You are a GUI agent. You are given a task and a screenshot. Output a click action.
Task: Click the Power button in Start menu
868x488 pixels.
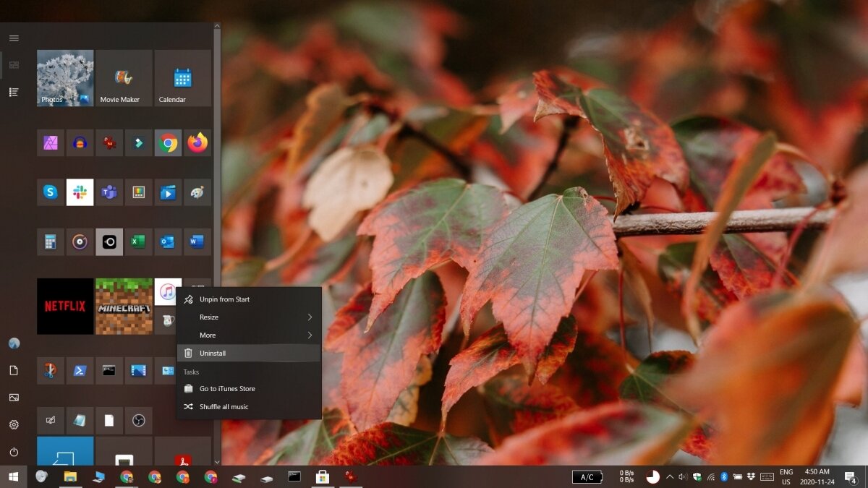(x=14, y=452)
